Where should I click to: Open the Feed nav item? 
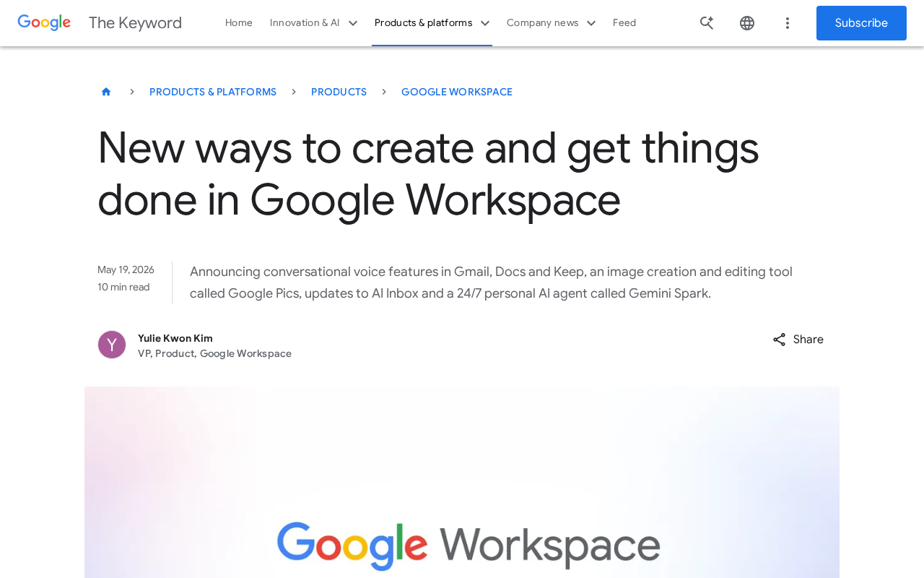tap(624, 23)
